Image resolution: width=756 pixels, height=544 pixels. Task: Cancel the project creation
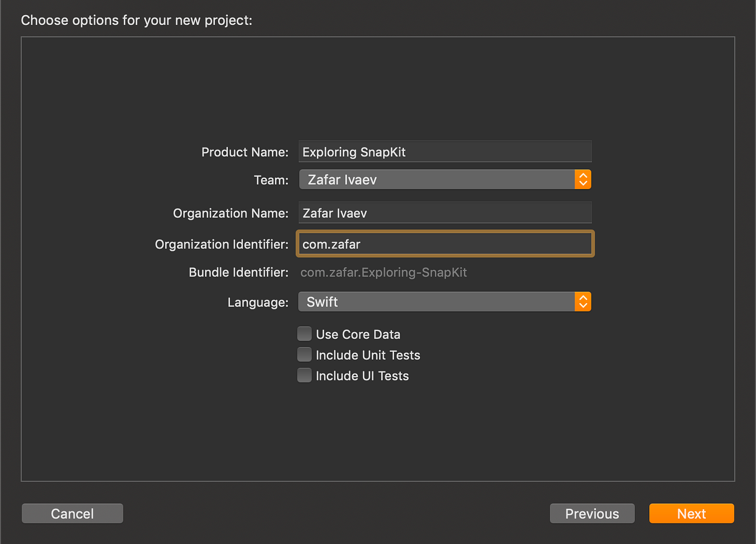(x=72, y=513)
